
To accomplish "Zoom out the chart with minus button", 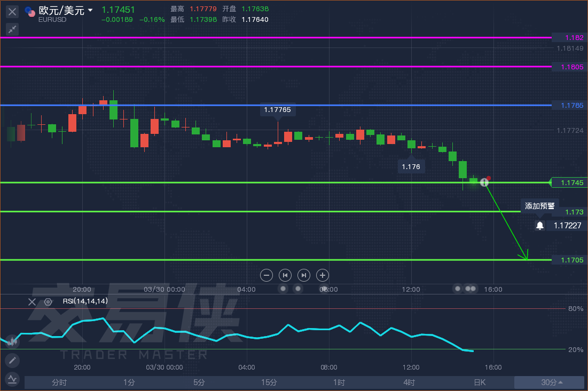I will coord(266,275).
